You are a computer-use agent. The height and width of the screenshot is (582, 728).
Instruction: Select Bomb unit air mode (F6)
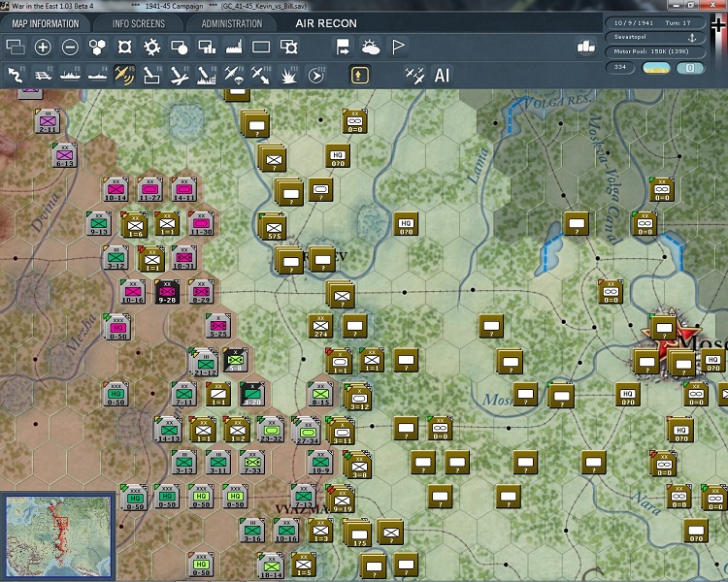point(151,76)
